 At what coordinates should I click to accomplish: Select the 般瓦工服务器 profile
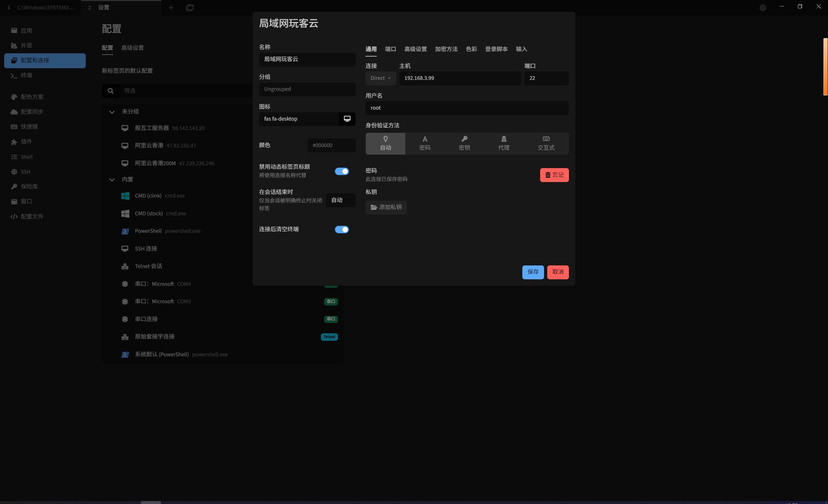click(x=223, y=128)
